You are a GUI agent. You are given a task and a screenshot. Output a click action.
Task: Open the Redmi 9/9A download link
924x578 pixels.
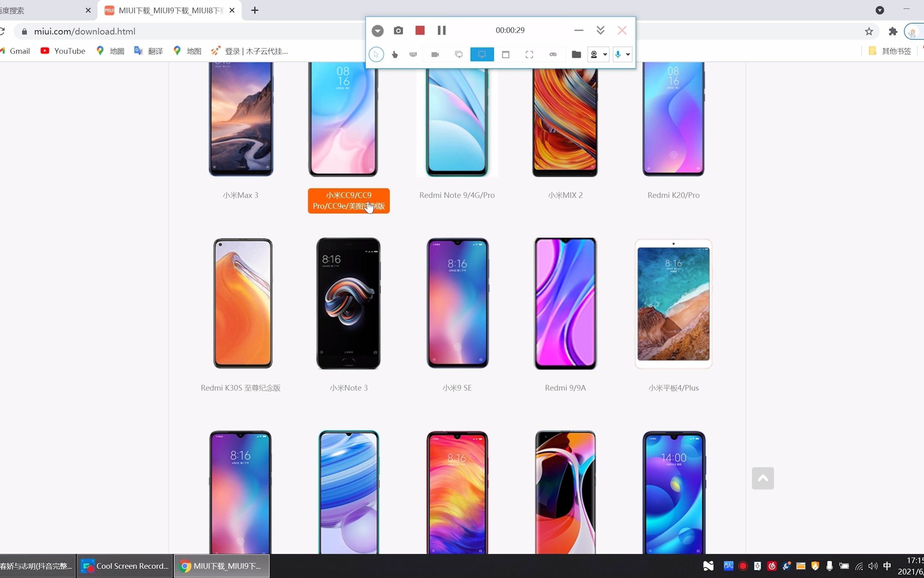565,388
